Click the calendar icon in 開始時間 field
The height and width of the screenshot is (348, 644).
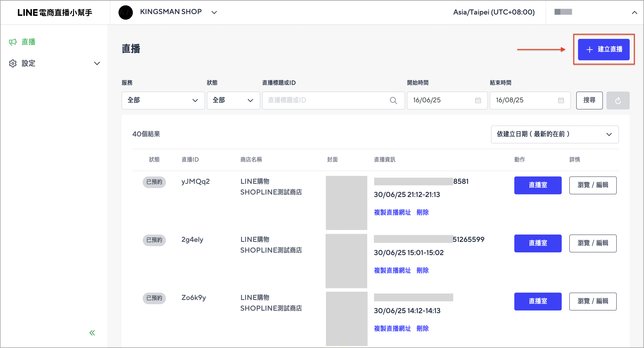pyautogui.click(x=478, y=100)
